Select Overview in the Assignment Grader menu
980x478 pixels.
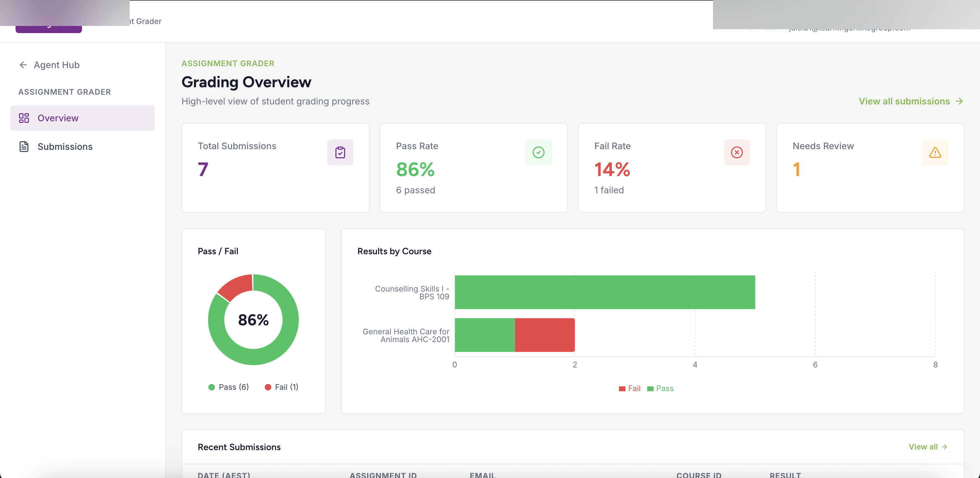58,118
